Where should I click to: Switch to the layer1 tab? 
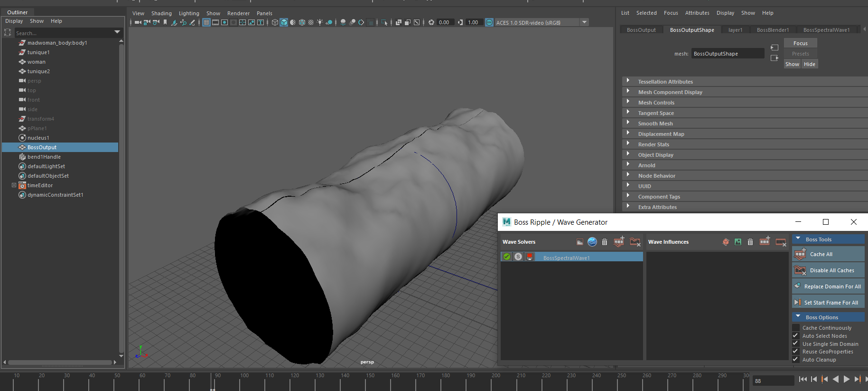[x=735, y=30]
